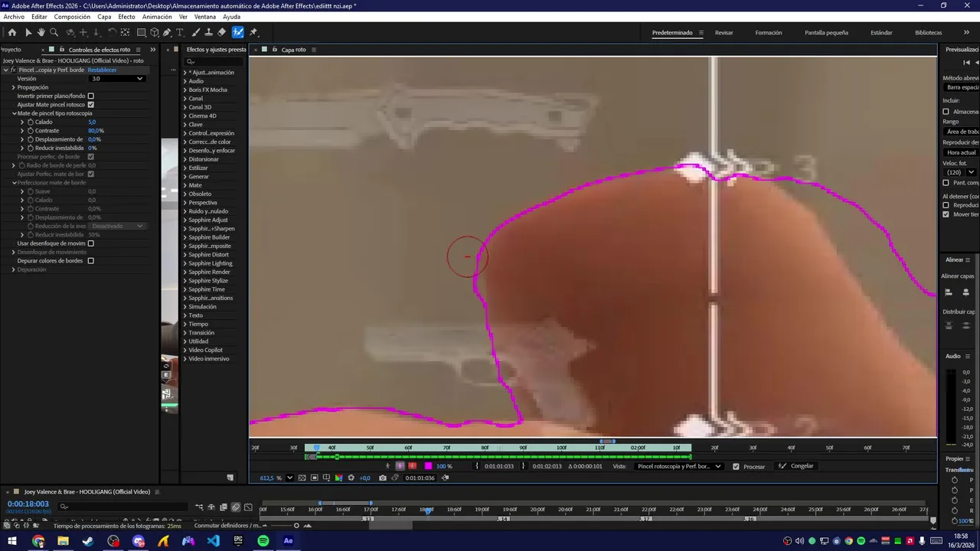Enable motion blur switch in timeline
This screenshot has height=551, width=980.
tap(236, 507)
